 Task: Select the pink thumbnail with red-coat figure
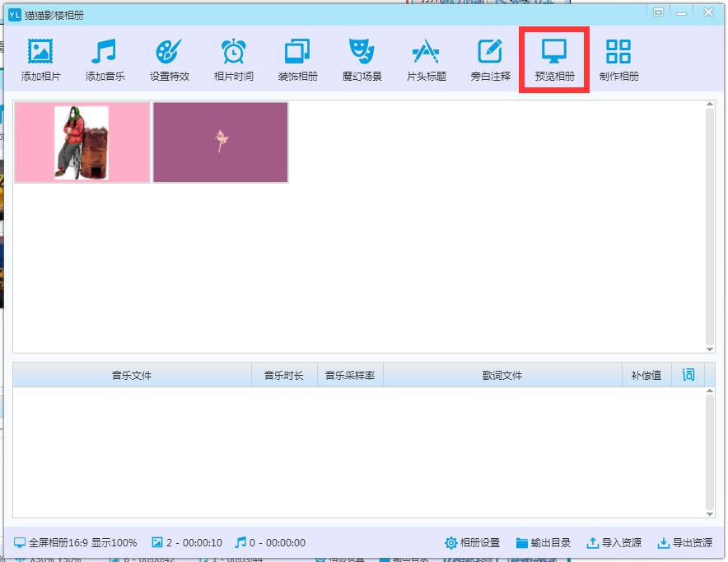point(82,142)
